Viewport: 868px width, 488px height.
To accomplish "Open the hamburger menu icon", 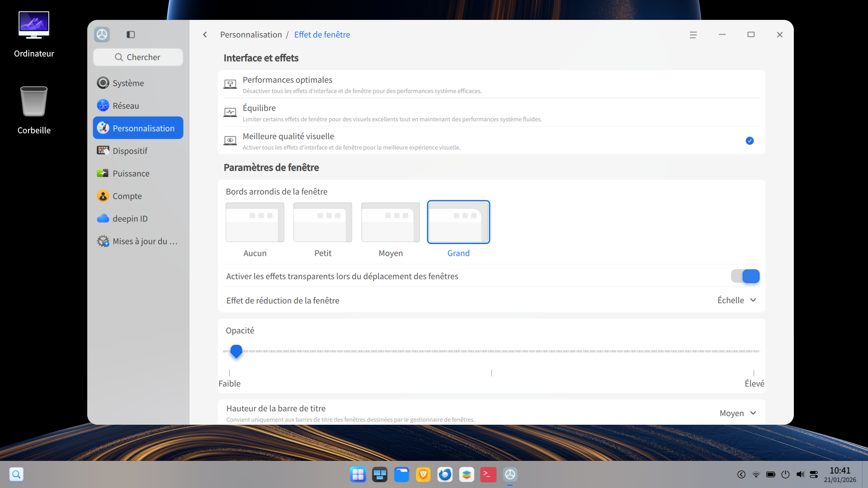I will (693, 35).
